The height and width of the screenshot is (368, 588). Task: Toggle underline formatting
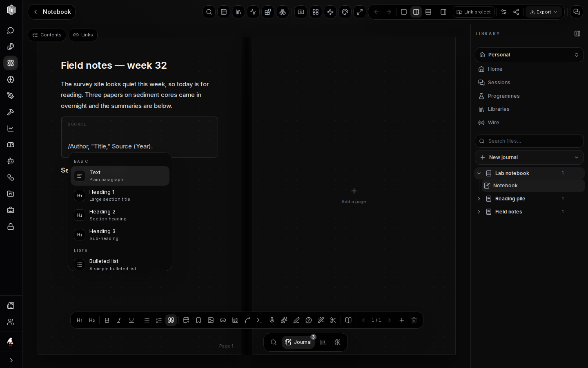[131, 320]
